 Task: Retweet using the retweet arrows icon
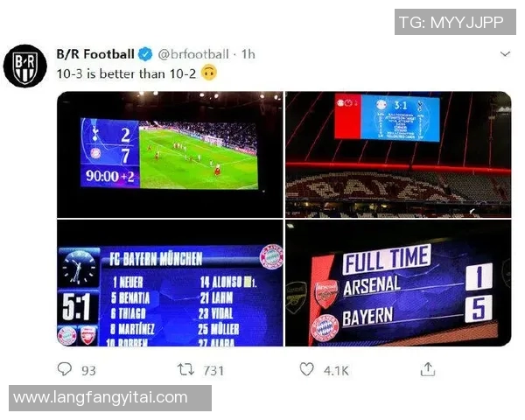pyautogui.click(x=185, y=369)
